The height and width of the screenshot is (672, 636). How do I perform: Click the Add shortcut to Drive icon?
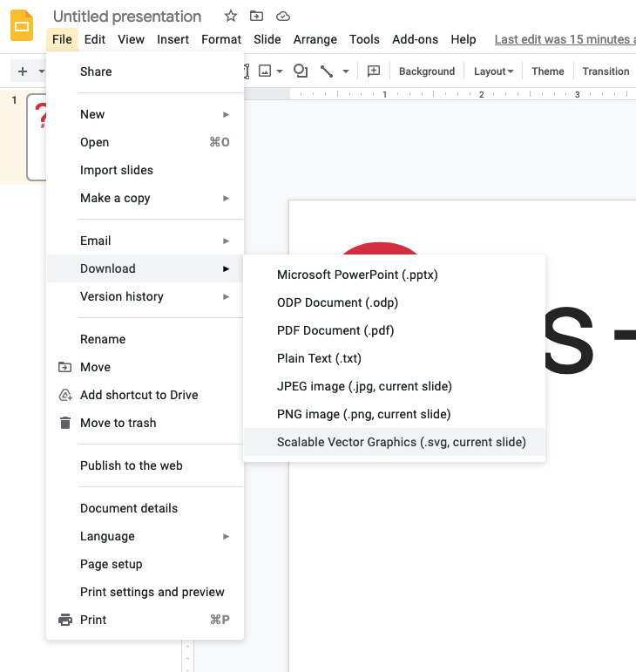pos(65,395)
